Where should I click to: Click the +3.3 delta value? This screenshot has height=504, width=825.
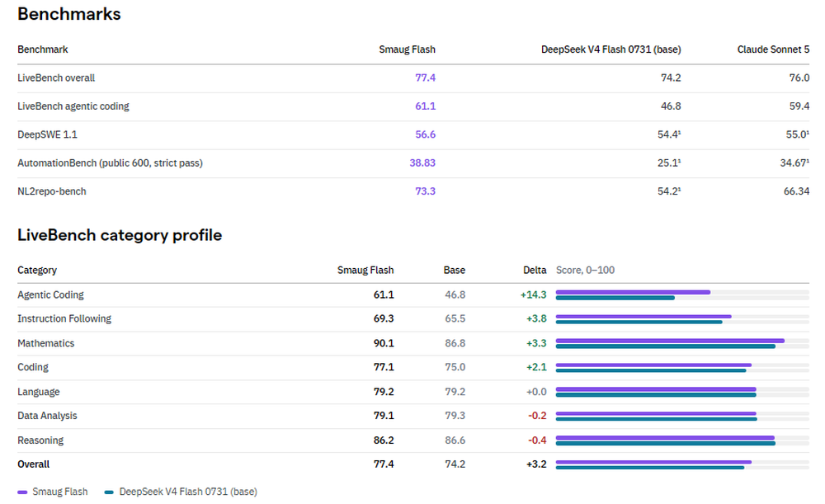click(536, 343)
